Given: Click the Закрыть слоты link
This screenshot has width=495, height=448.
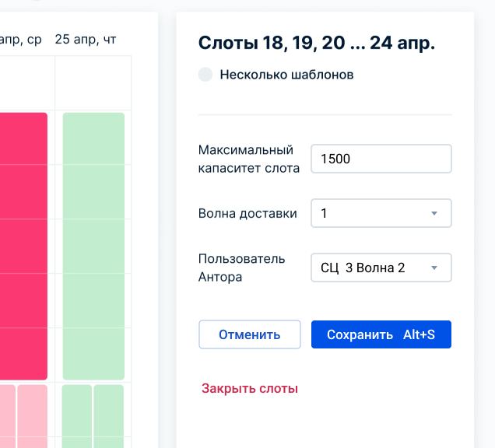Looking at the screenshot, I should 249,388.
